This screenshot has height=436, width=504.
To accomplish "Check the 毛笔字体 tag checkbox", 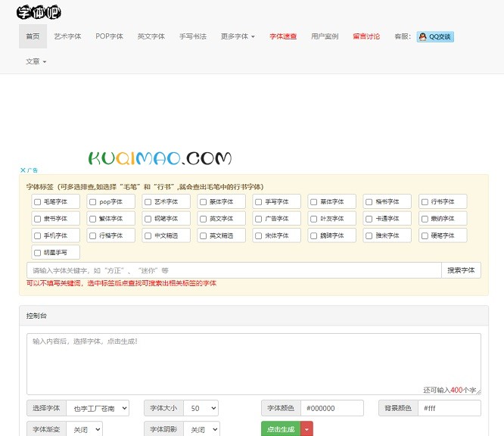I will pos(37,202).
